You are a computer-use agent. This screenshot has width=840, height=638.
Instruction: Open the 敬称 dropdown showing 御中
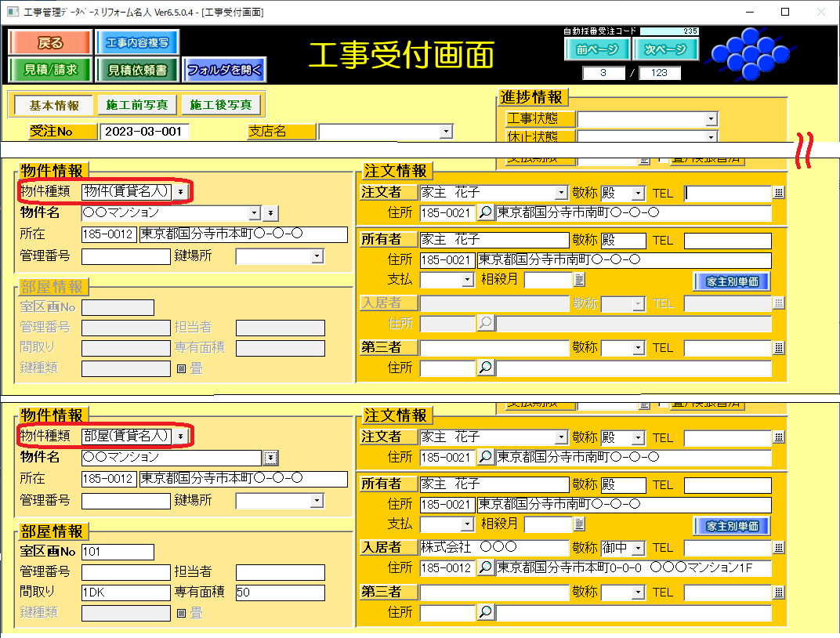point(638,548)
